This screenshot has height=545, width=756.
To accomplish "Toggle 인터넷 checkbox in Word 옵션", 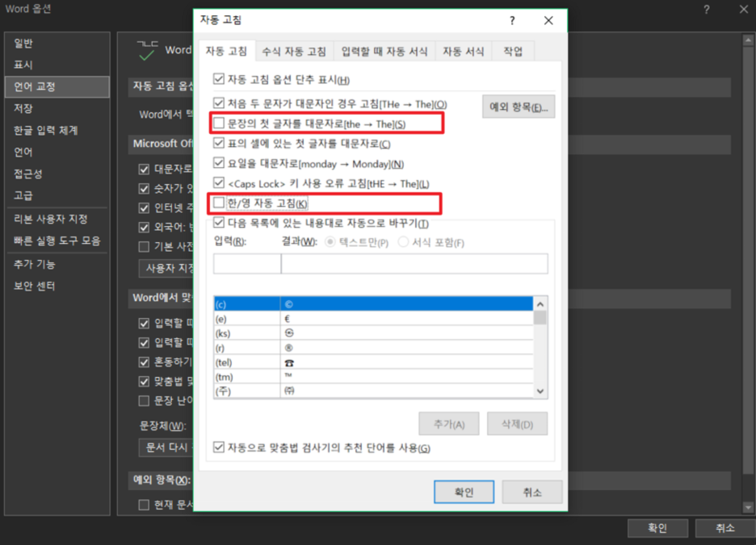I will tap(144, 208).
